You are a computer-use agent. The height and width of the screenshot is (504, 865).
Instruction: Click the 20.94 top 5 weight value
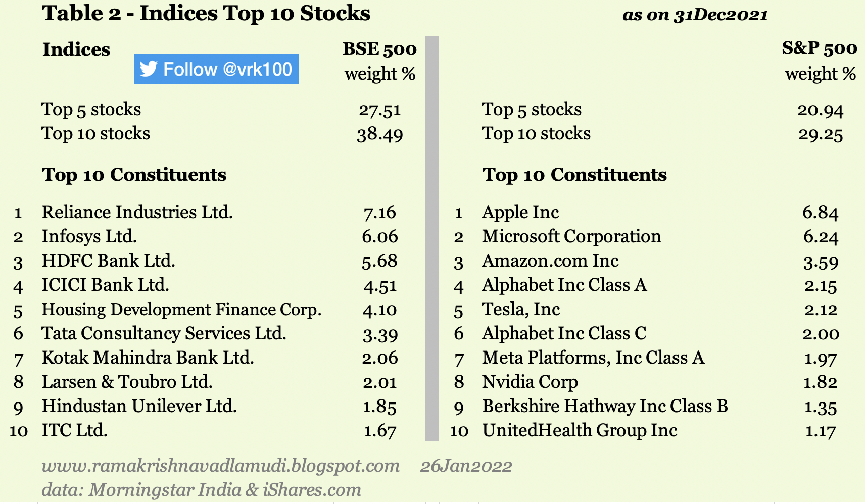pos(820,110)
